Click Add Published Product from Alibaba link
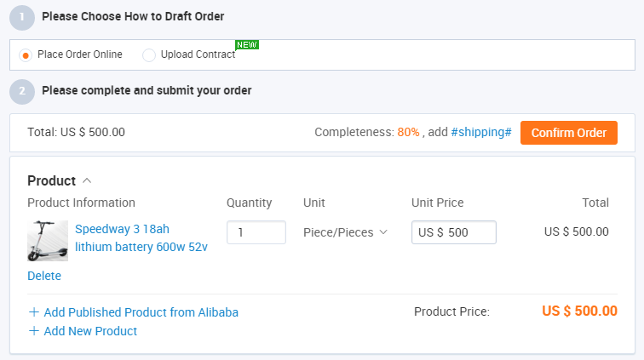The image size is (644, 360). point(141,312)
